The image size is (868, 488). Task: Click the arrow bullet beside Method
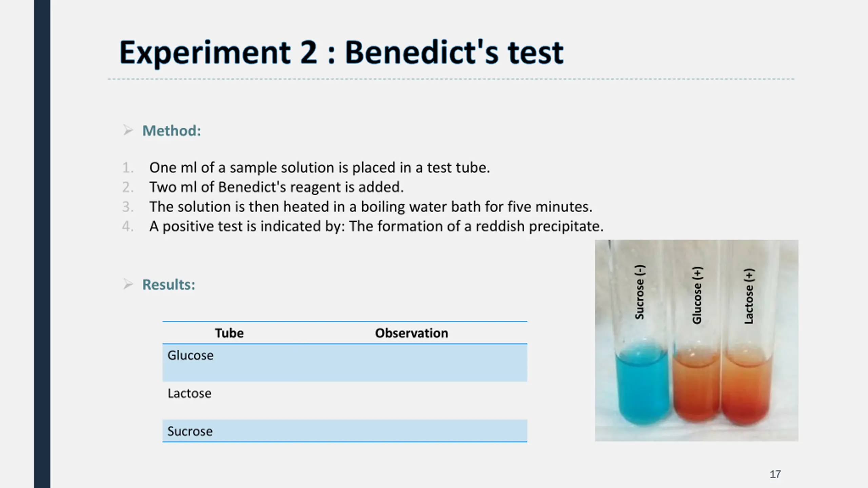[128, 130]
